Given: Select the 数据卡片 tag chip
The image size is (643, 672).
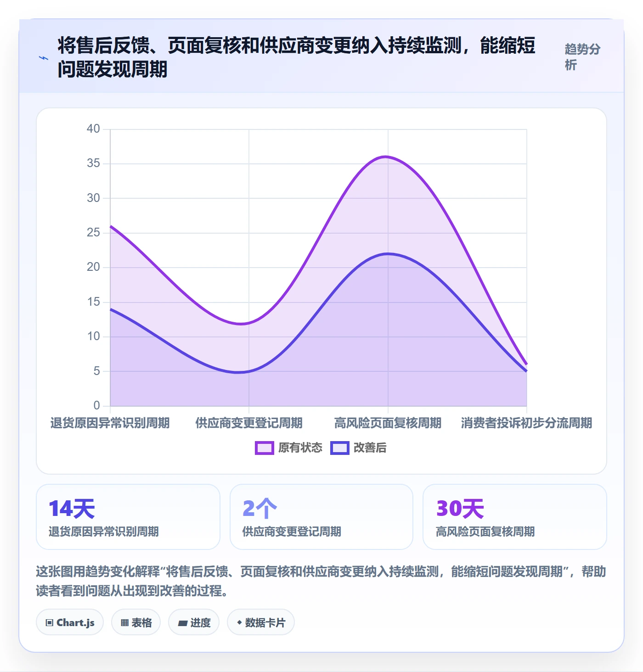Looking at the screenshot, I should click(x=261, y=622).
